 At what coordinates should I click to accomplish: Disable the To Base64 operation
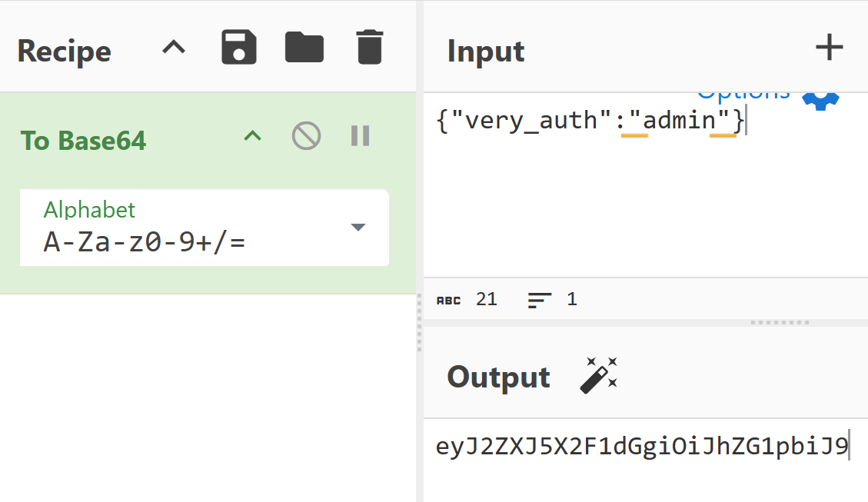click(306, 137)
